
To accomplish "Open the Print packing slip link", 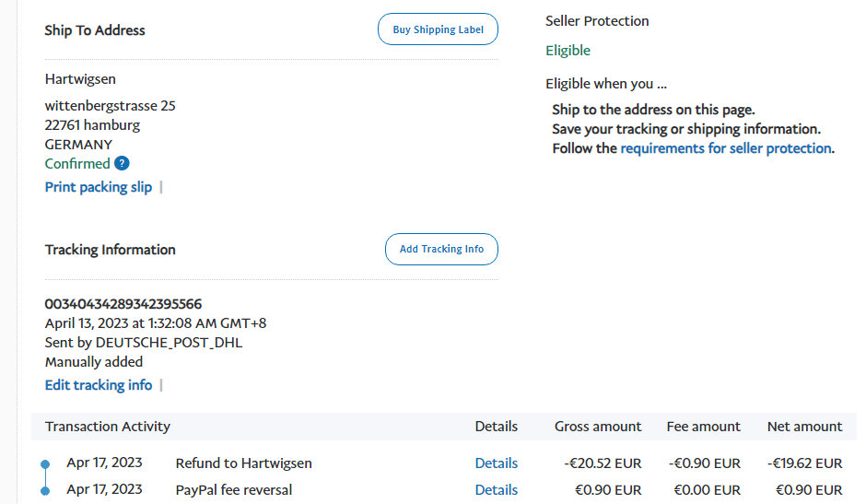I will click(x=99, y=187).
